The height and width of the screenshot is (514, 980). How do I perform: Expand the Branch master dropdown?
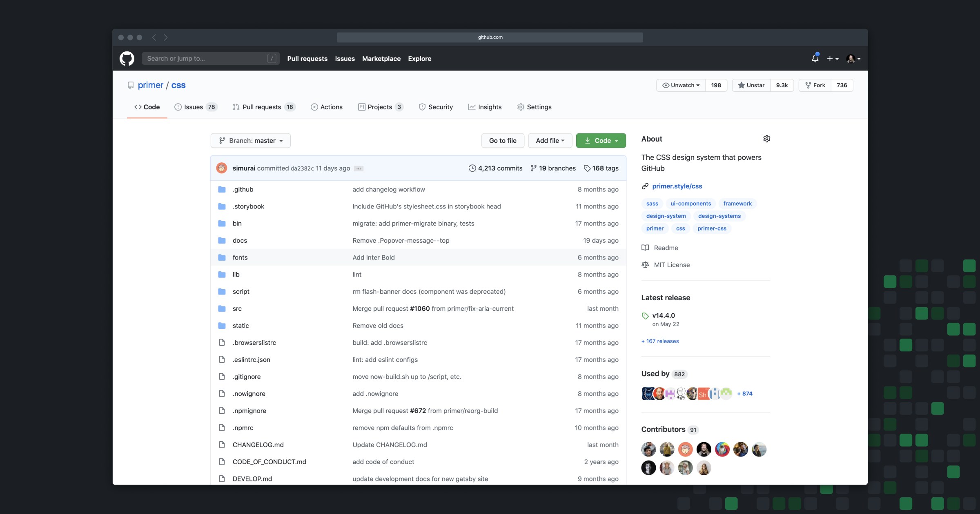pyautogui.click(x=249, y=140)
